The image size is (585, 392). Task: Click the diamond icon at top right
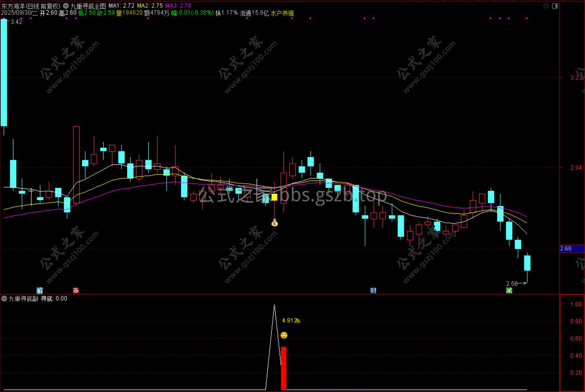point(546,6)
